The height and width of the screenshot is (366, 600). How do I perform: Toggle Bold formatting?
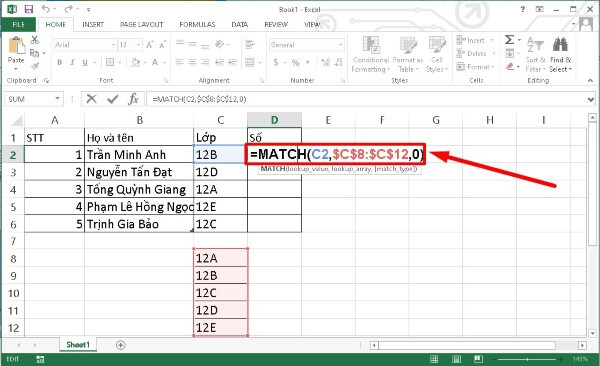(60, 62)
